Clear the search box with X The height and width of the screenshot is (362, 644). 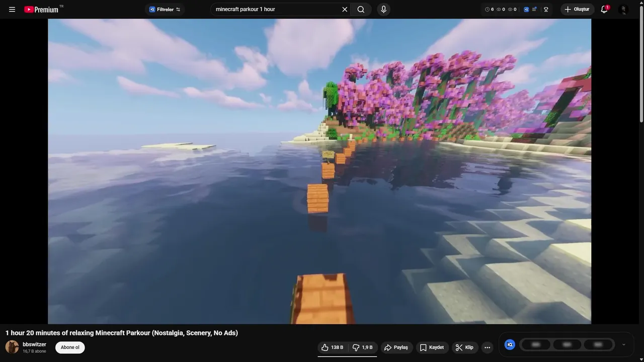[x=345, y=10]
